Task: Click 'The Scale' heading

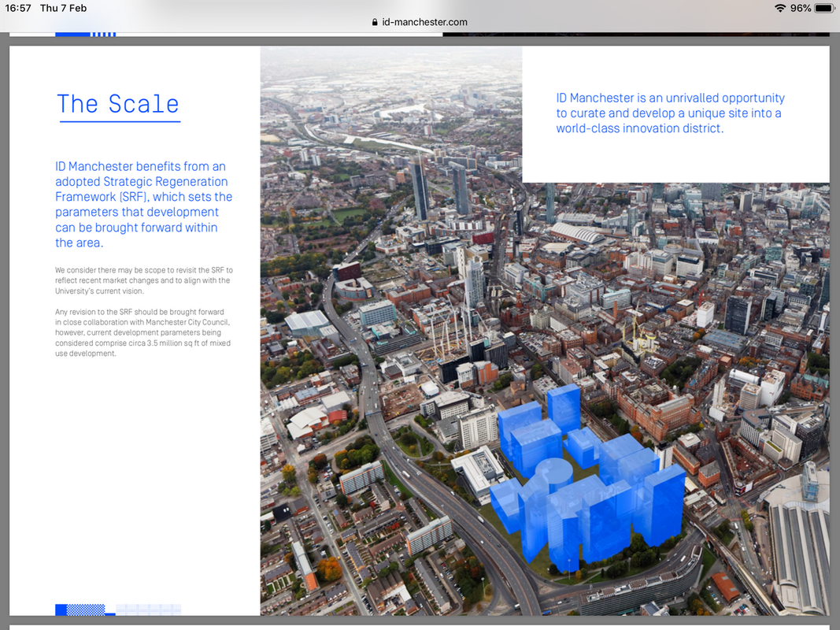Action: coord(118,104)
